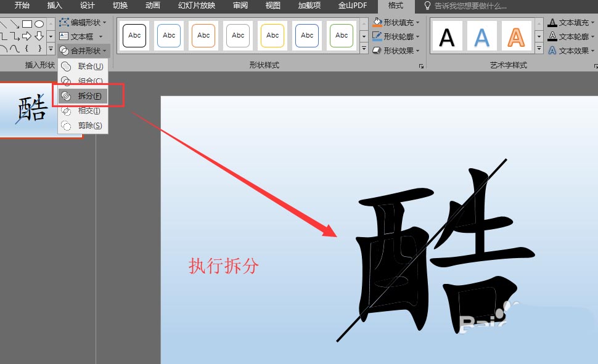Pick the right block arrow shape

point(27,36)
